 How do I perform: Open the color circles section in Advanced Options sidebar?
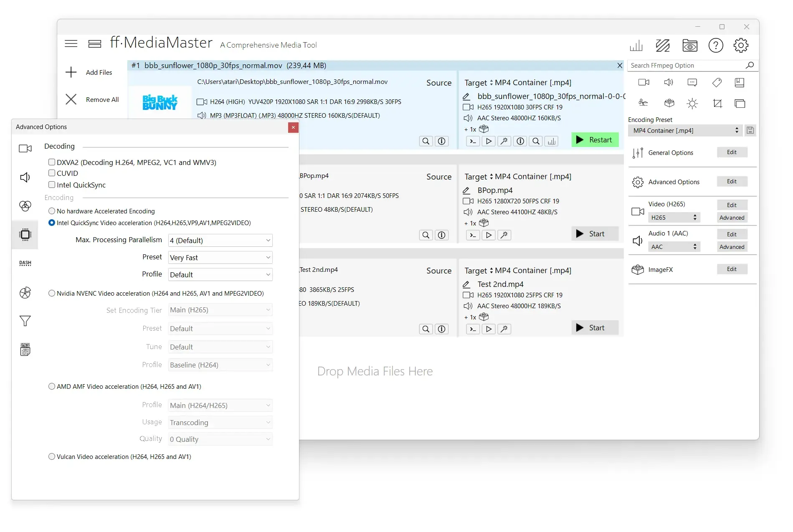[x=25, y=206]
